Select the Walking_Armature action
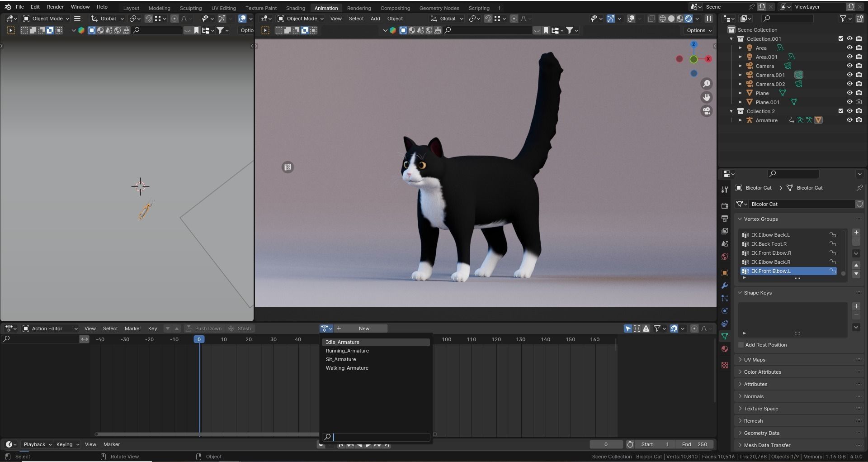This screenshot has width=868, height=462. tap(376, 368)
